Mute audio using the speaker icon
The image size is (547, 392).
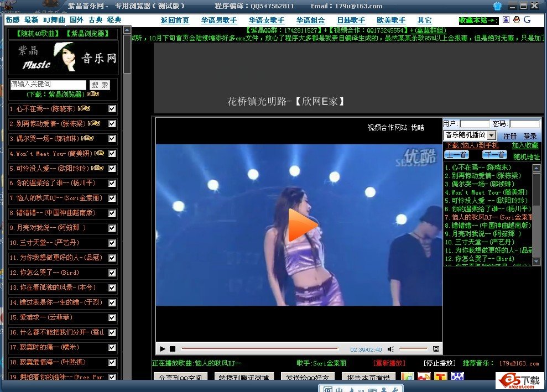(390, 349)
